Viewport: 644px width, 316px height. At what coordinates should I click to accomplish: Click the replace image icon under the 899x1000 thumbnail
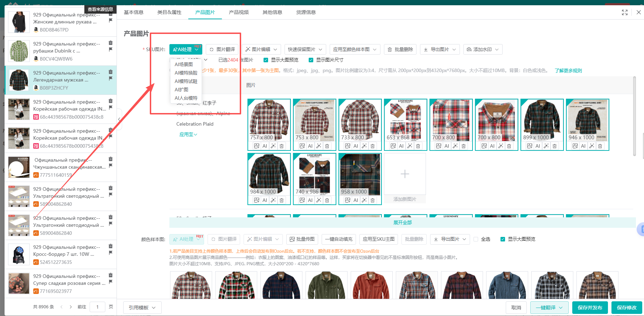coord(530,146)
